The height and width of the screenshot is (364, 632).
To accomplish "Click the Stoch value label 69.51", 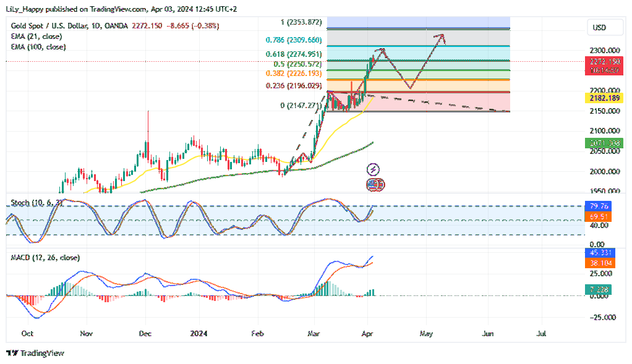I will coord(598,217).
